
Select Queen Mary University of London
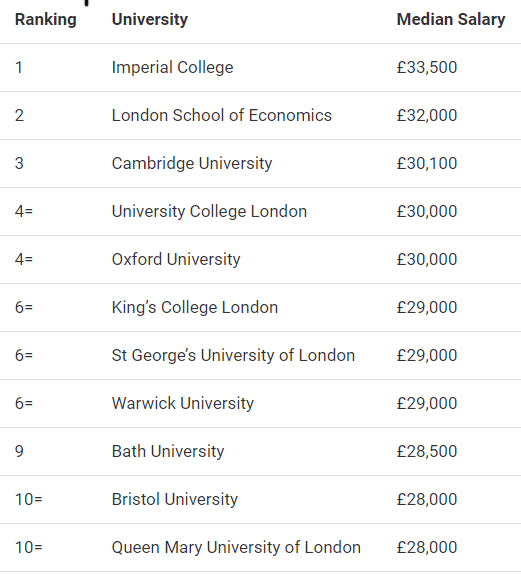pos(236,547)
